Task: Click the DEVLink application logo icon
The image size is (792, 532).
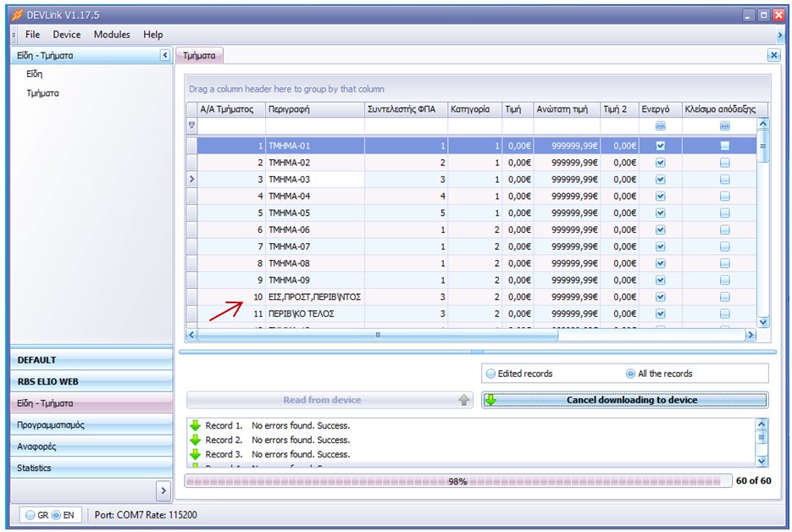Action: (x=17, y=15)
